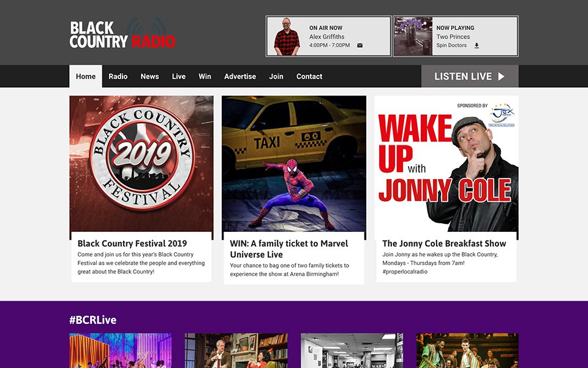588x368 pixels.
Task: Click the Black Country Radio logo
Action: [x=123, y=34]
